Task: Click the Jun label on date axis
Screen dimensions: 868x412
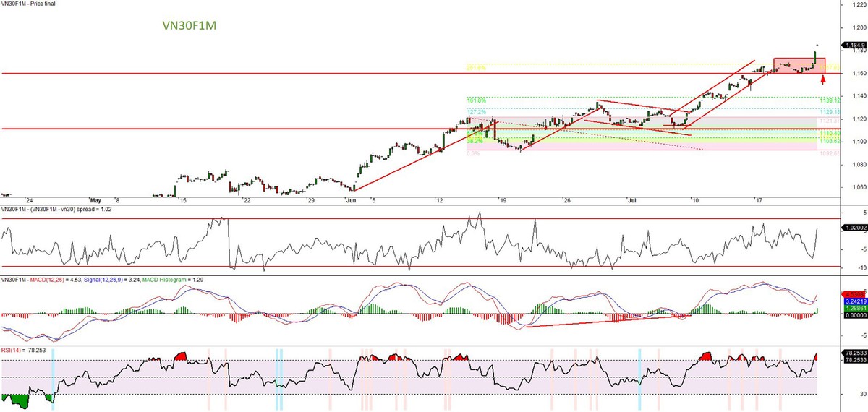Action: click(351, 199)
